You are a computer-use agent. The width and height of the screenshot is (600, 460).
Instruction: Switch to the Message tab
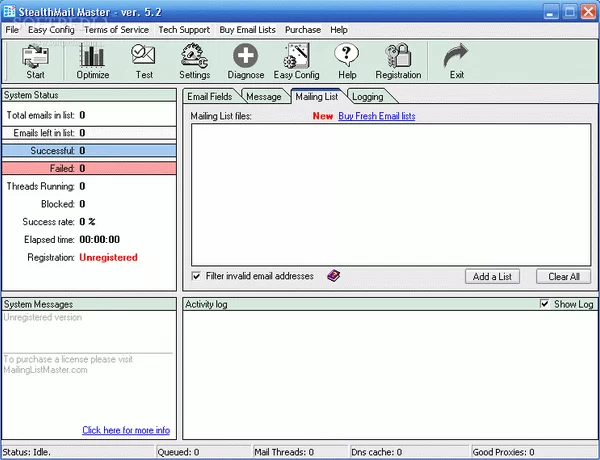tap(264, 97)
